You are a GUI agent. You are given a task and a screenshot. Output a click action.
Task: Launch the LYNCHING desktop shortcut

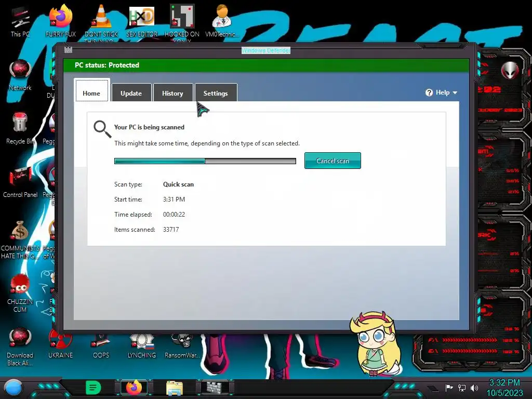point(142,346)
